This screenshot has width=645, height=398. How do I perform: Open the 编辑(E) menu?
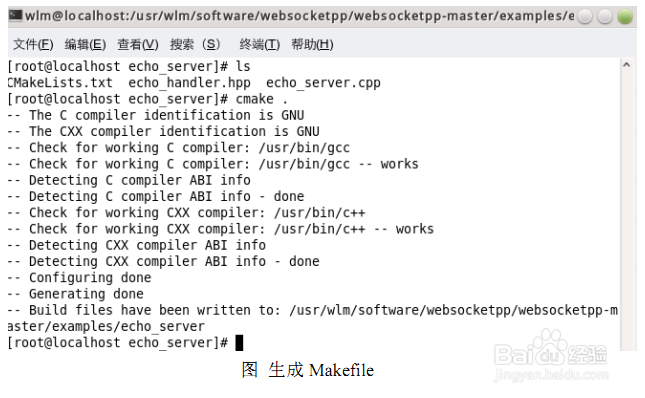tap(85, 44)
